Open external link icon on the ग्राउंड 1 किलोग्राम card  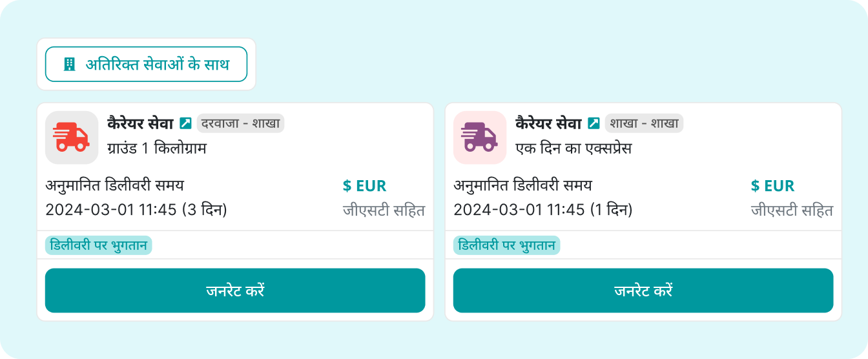(186, 123)
